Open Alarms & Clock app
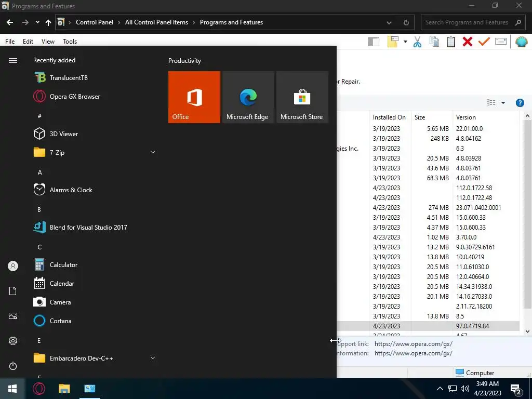The image size is (532, 399). (x=95, y=190)
